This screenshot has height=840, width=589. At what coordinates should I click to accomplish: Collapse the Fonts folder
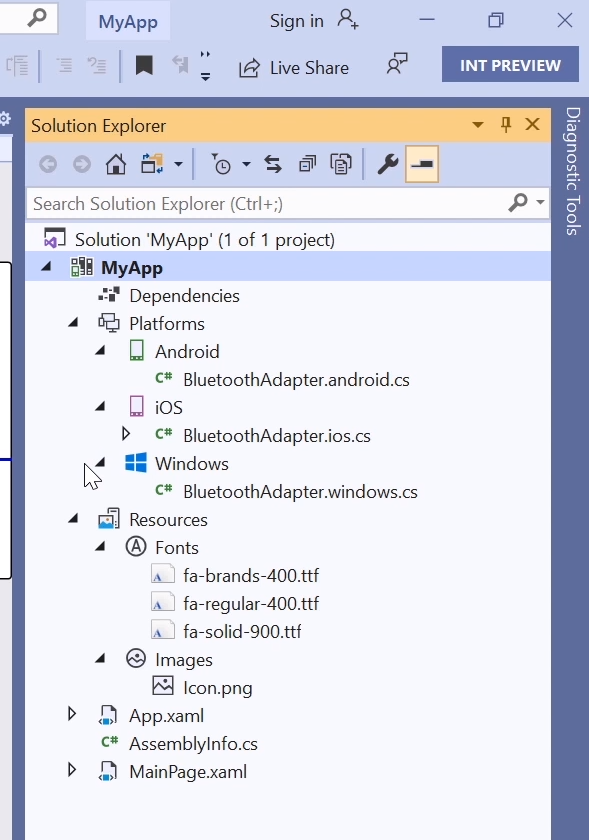pyautogui.click(x=100, y=546)
